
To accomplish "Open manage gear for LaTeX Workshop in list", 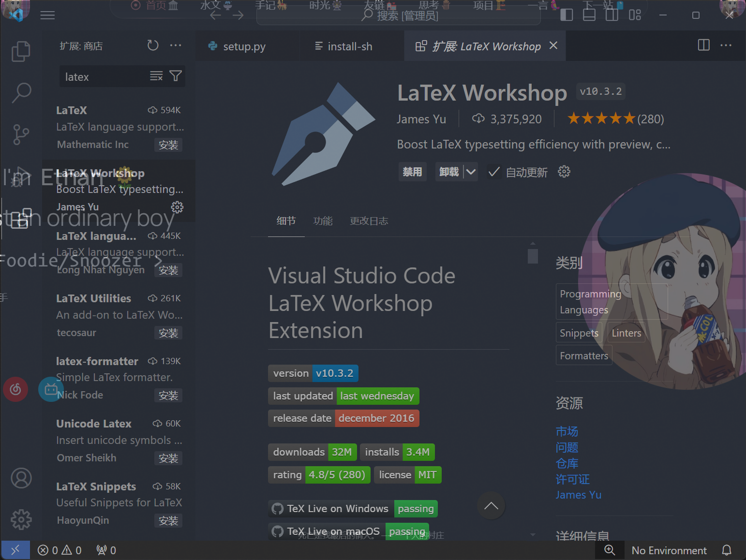I will (177, 207).
